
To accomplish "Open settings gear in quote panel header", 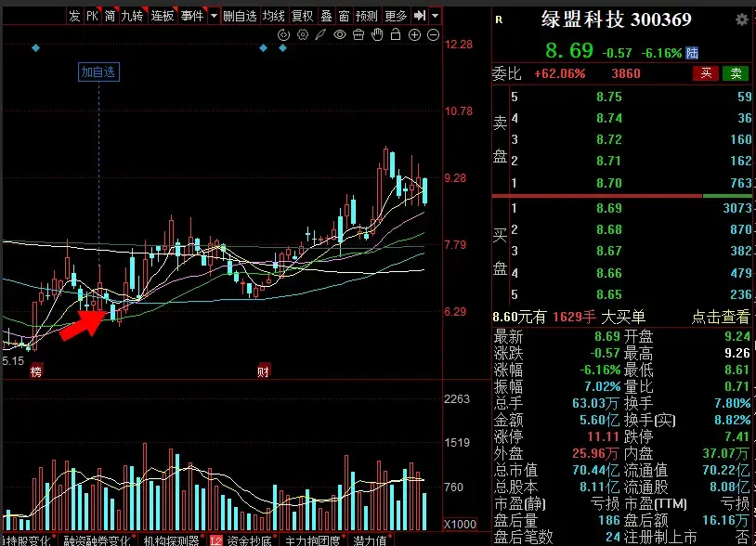I will [742, 19].
